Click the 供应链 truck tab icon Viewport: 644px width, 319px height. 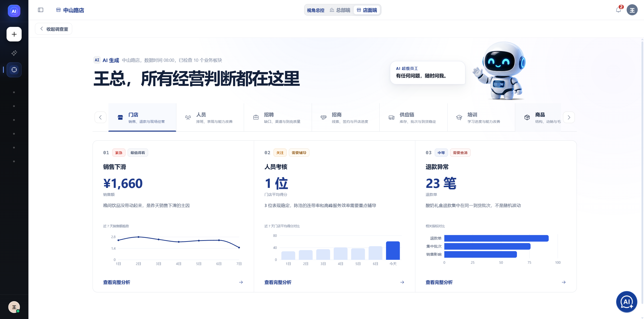(x=391, y=117)
